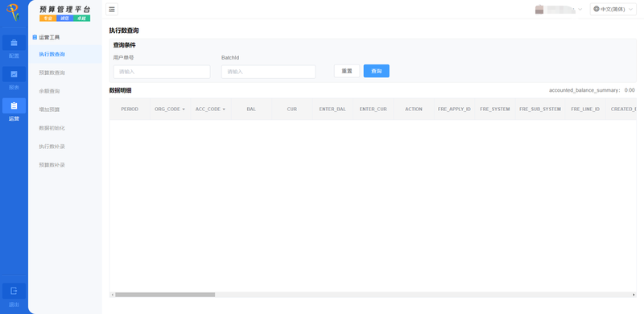Open ORG_CODE column filter arrow
644x314 pixels.
click(184, 109)
